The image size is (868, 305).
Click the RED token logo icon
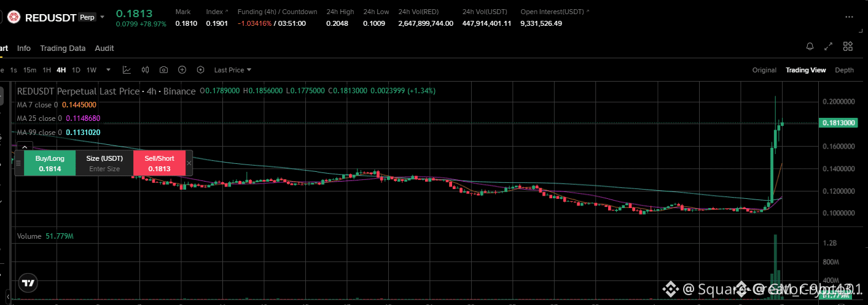[x=12, y=18]
